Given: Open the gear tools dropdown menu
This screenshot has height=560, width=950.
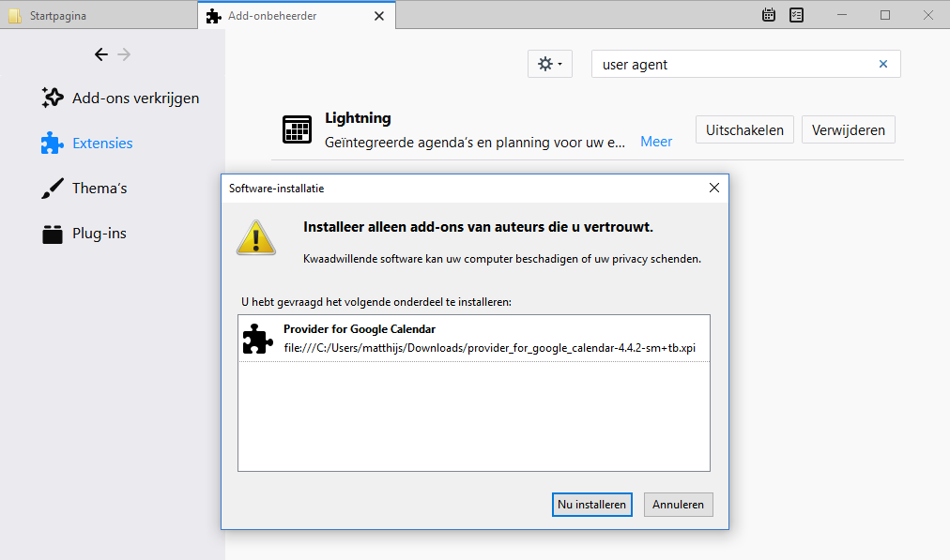Looking at the screenshot, I should point(549,65).
